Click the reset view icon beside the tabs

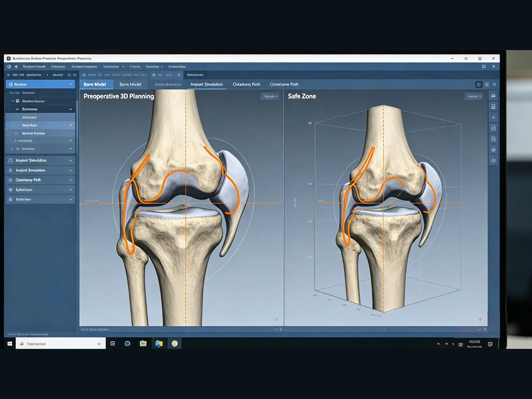479,84
